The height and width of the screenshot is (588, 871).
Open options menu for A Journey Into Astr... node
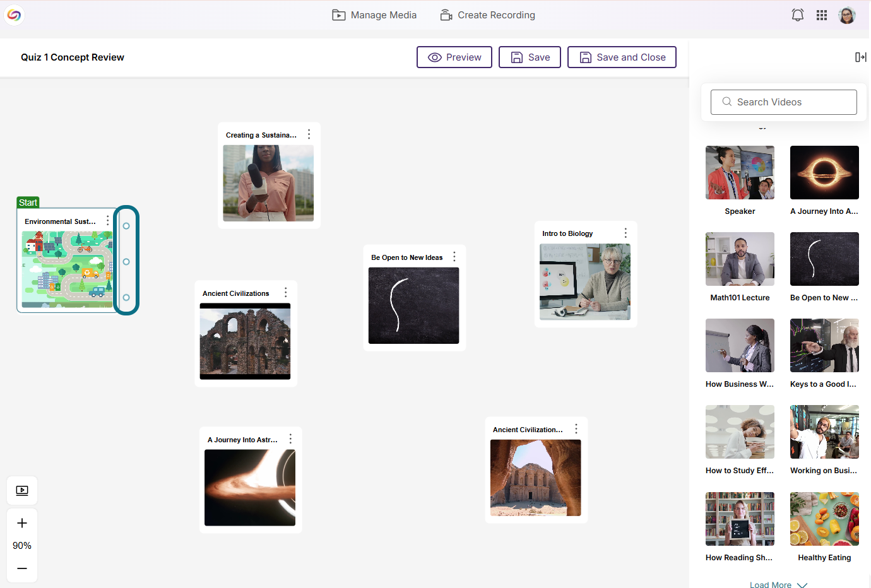point(290,439)
